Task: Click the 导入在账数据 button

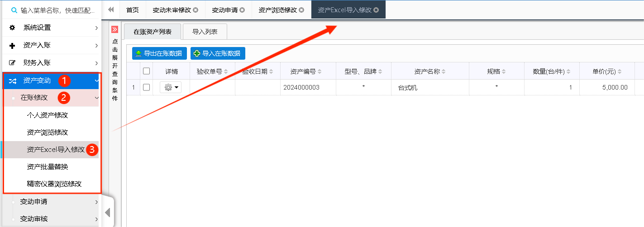Action: pos(218,53)
